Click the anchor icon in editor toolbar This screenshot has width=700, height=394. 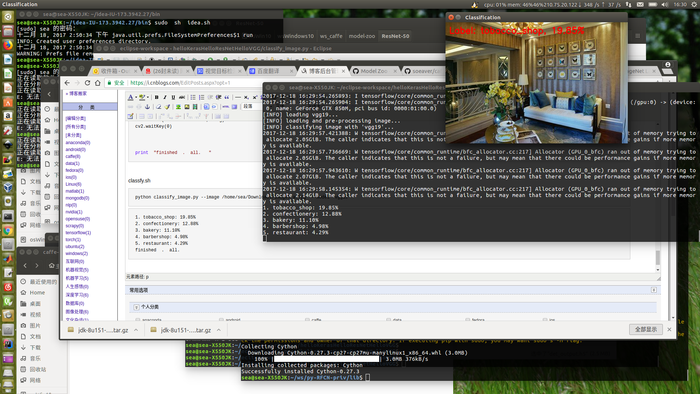pos(147,107)
